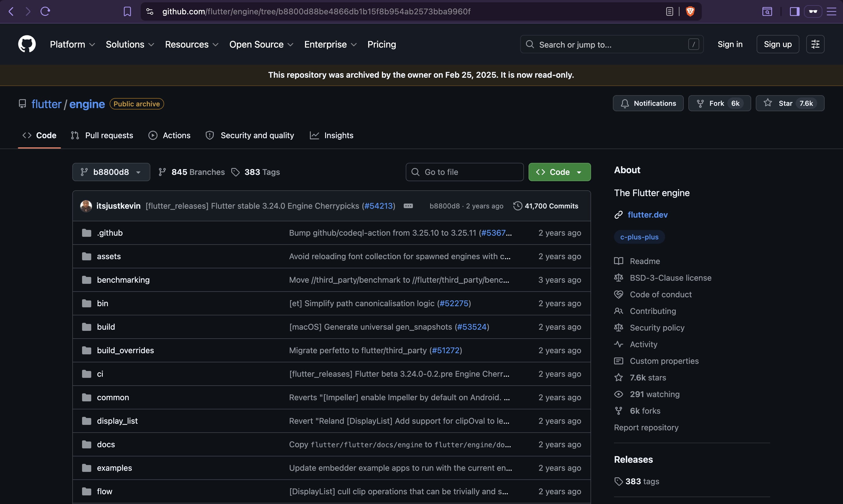Click Sign in

[x=730, y=44]
